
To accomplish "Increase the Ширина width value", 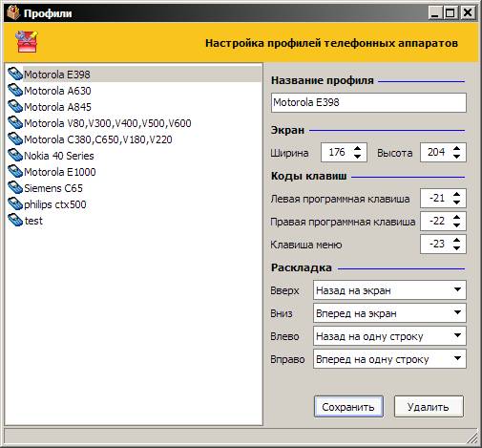I will coord(357,148).
